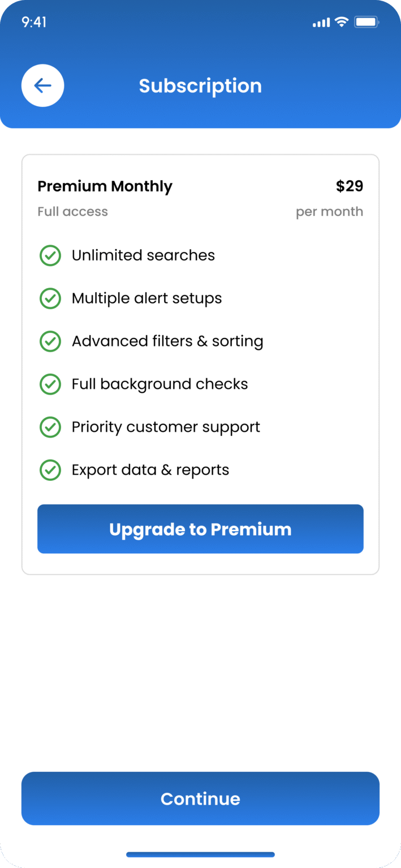Screen dimensions: 401x868
Task: Click checkmark beside Advanced filters & sorting
Action: pos(50,341)
